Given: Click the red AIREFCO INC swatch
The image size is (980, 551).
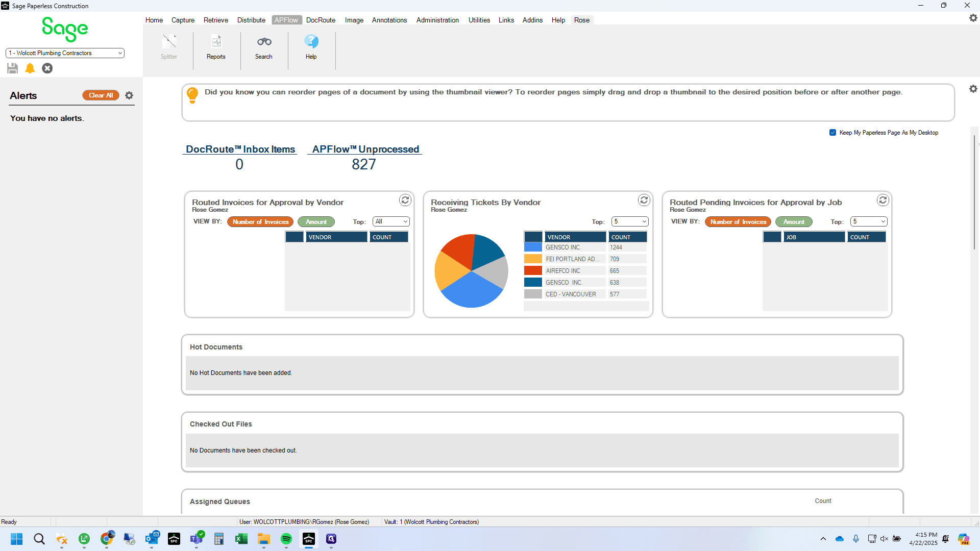Looking at the screenshot, I should coord(533,271).
